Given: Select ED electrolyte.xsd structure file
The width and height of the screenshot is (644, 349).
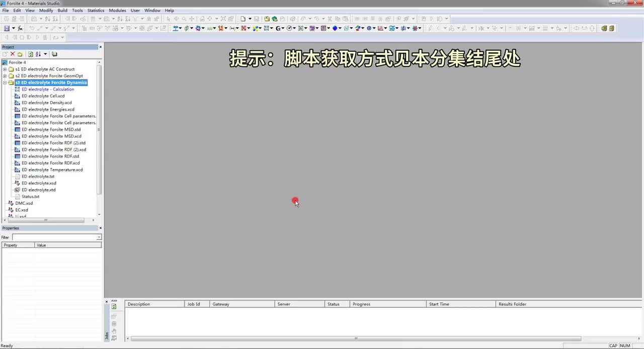Looking at the screenshot, I should pyautogui.click(x=39, y=183).
